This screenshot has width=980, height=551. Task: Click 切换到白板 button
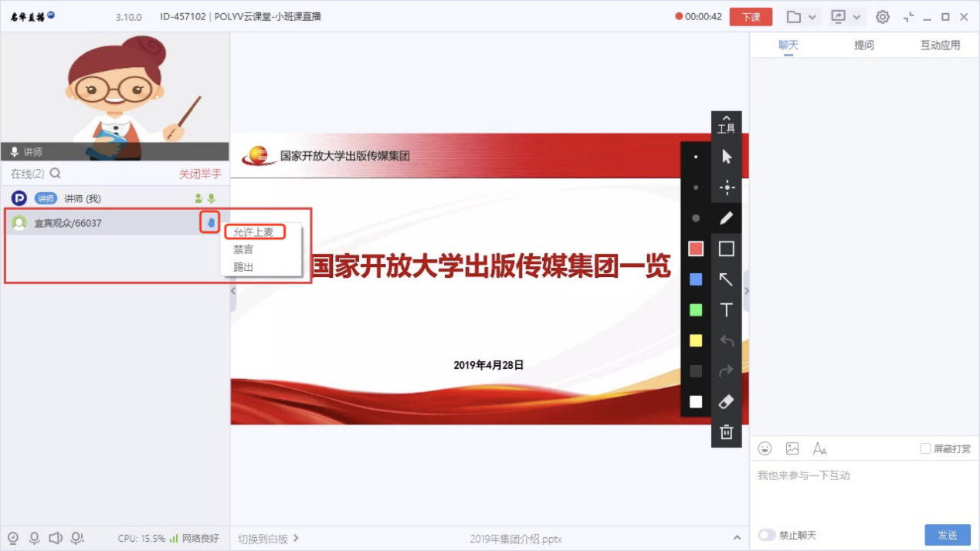268,538
